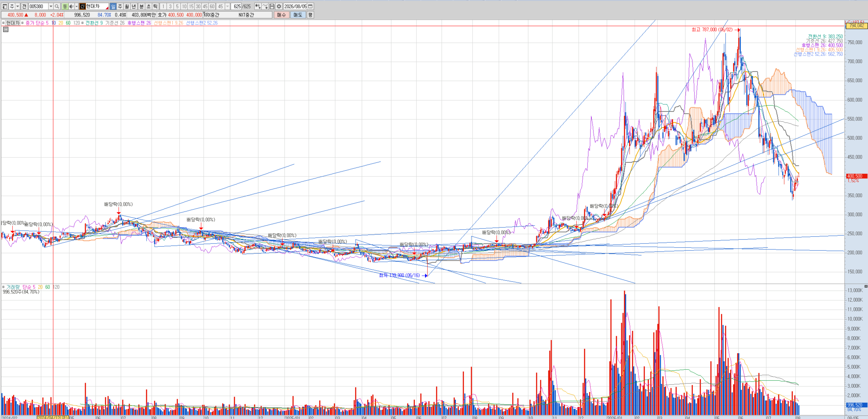Open the 45 interval dropdown arrow
This screenshot has width=868, height=419.
coord(228,6)
